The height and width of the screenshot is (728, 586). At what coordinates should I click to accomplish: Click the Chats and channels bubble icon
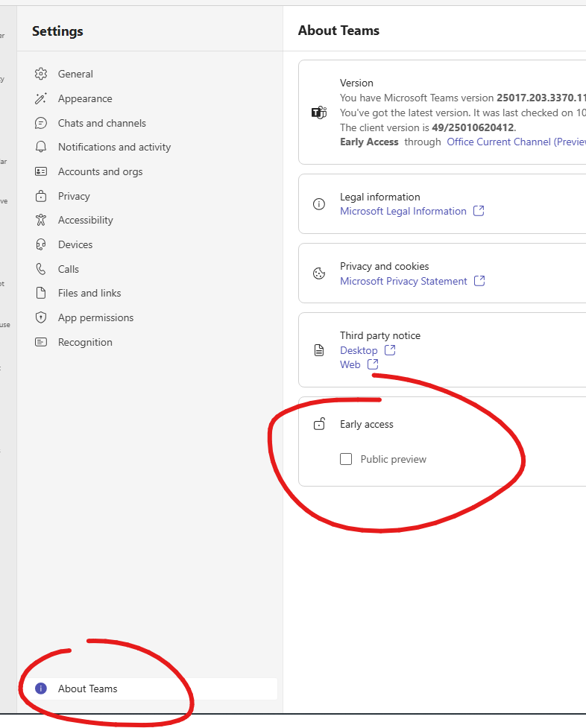pos(41,123)
